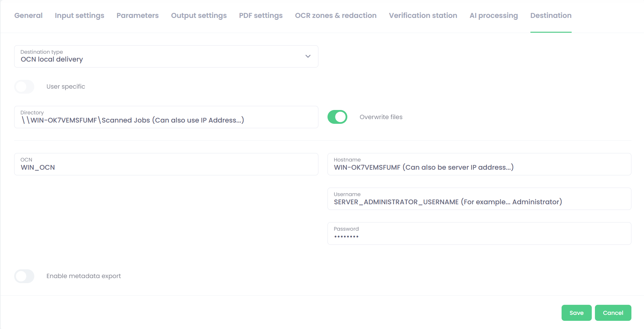
Task: Click the 'User specific' label
Action: click(66, 86)
